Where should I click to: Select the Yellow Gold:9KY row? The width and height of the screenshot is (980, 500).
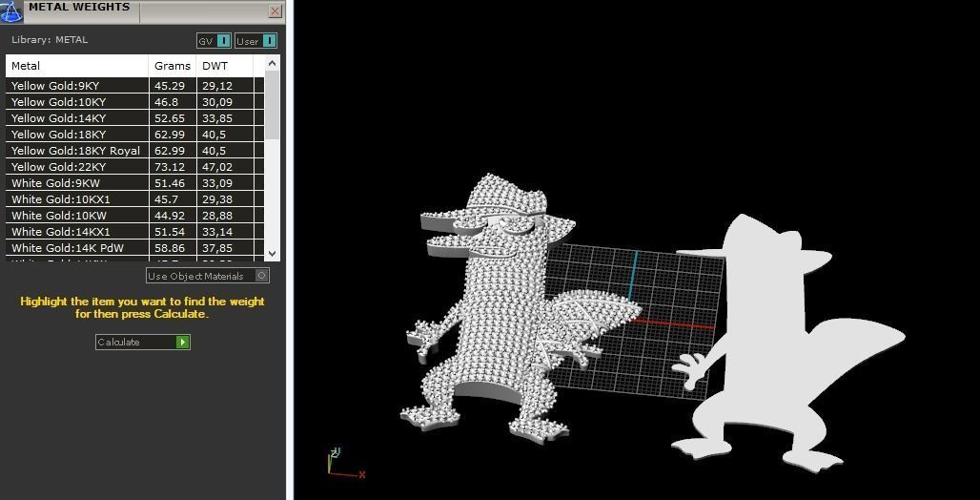pos(135,86)
